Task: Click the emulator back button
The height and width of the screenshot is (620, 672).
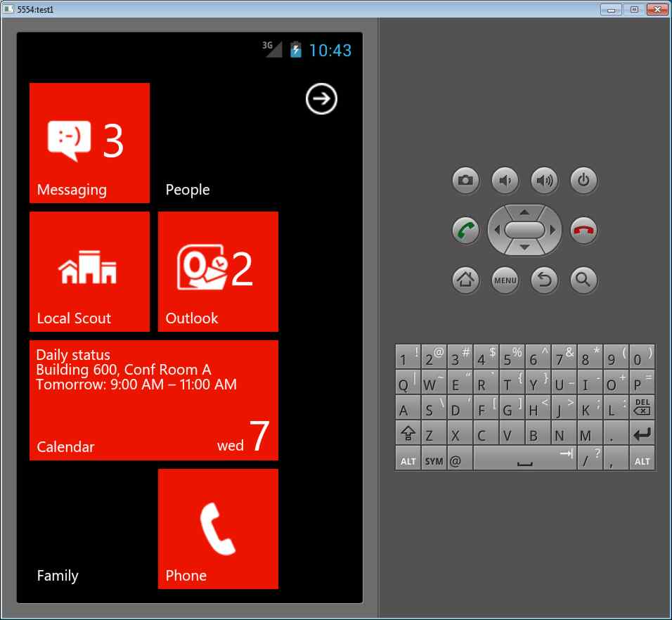Action: click(544, 280)
